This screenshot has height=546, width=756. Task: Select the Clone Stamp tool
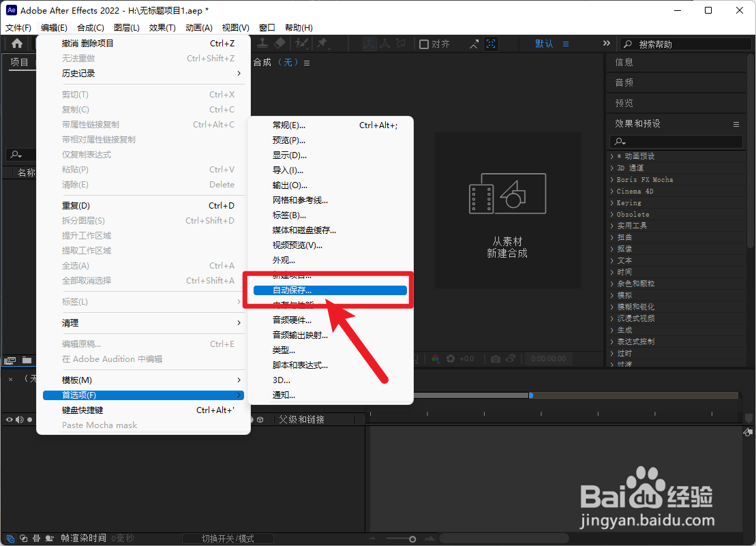click(x=262, y=44)
